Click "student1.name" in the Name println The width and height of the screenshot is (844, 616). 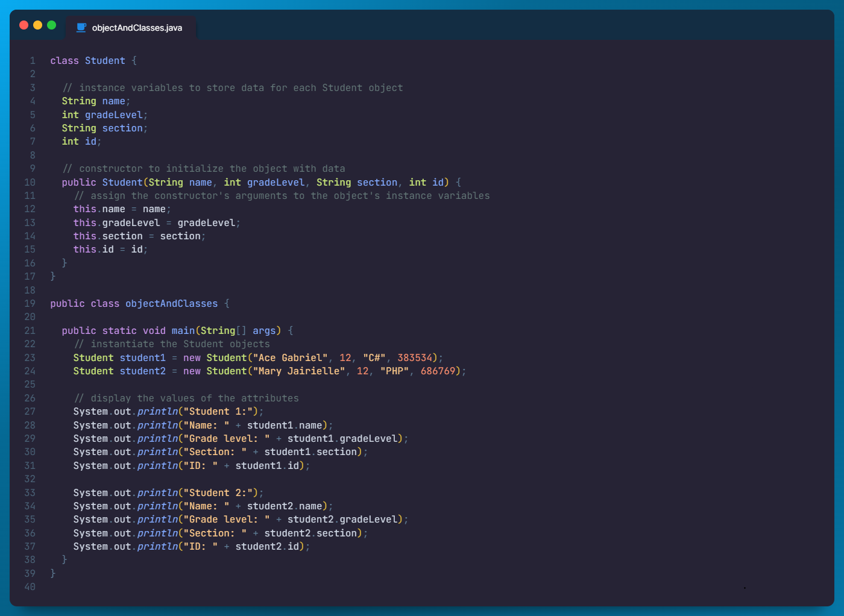coord(285,426)
